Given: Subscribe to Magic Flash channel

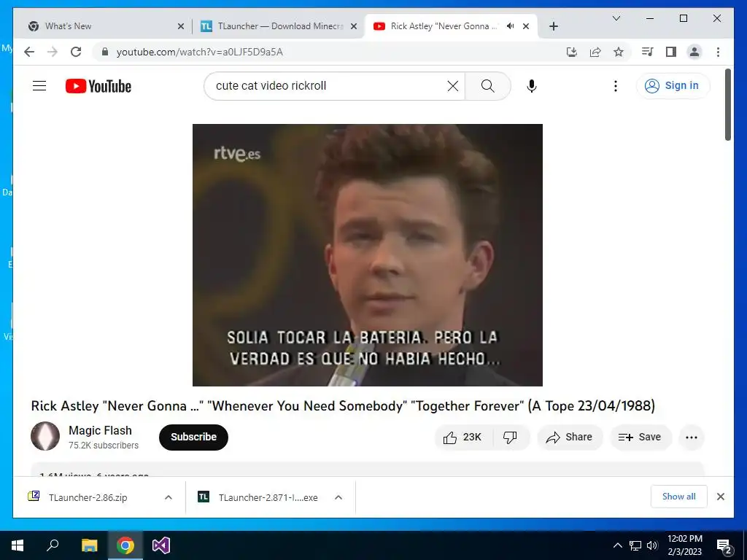Looking at the screenshot, I should click(193, 437).
